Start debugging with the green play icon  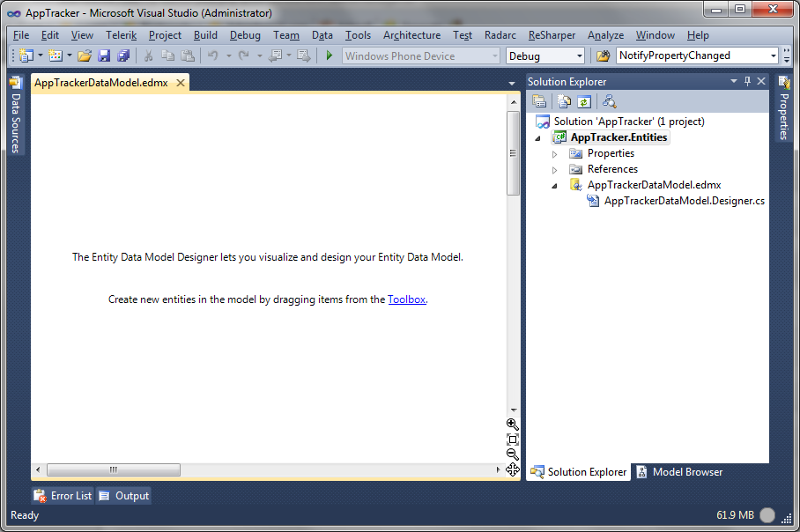[330, 55]
